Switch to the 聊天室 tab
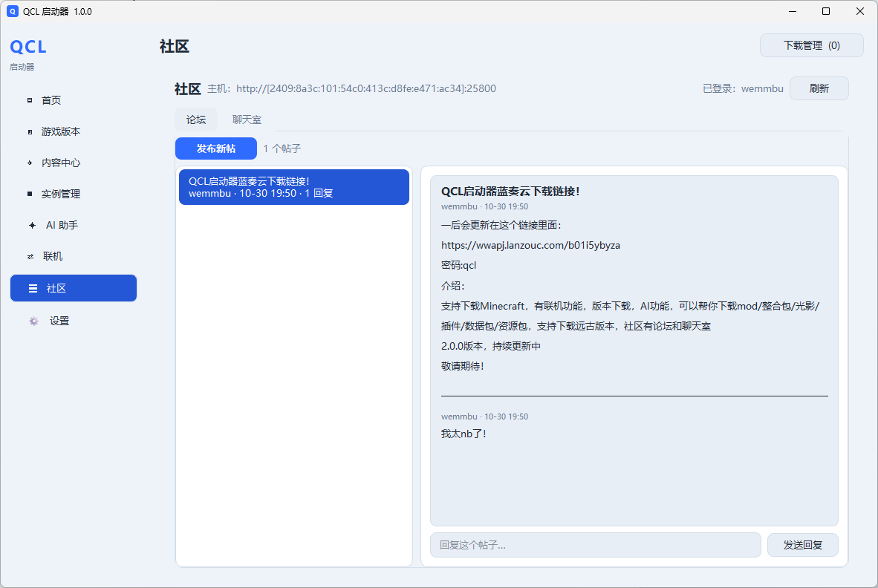 (x=247, y=120)
